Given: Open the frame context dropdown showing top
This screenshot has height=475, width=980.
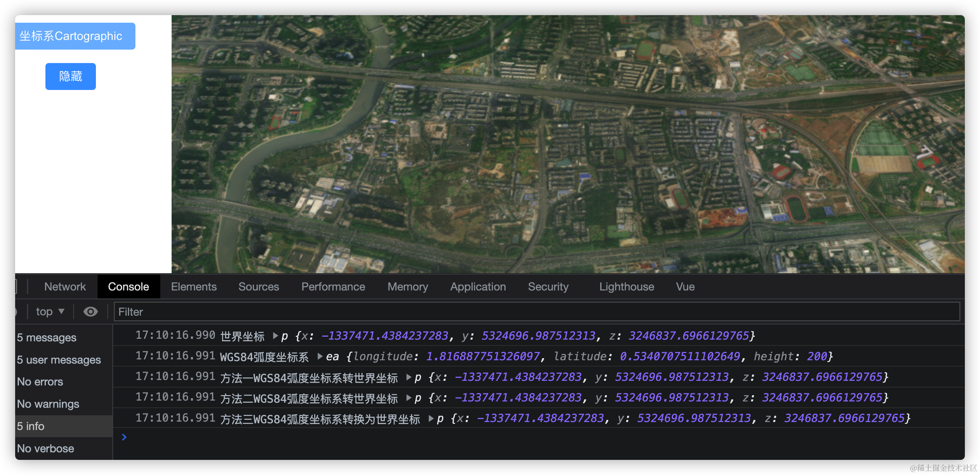Looking at the screenshot, I should coord(49,311).
